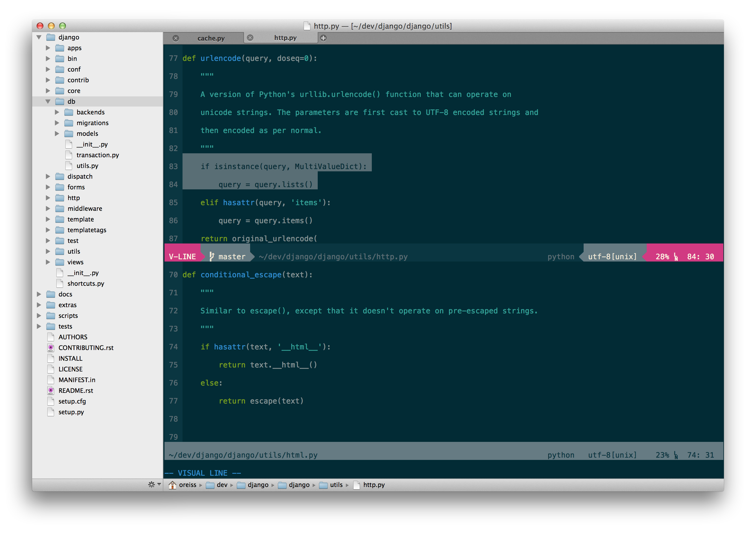This screenshot has width=756, height=536.
Task: Expand the apps folder
Action: [x=48, y=48]
